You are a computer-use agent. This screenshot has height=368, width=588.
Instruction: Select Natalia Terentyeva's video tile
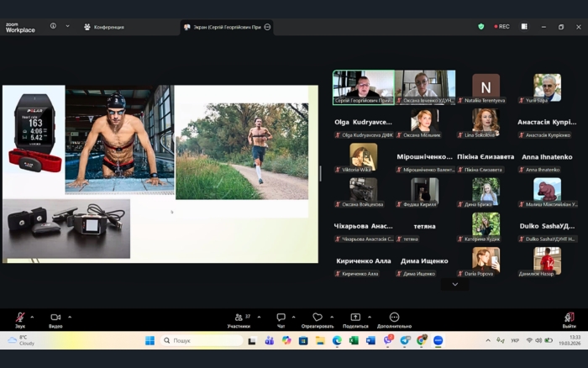coord(486,87)
